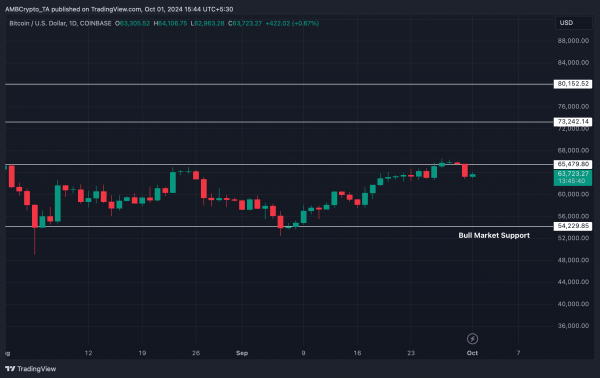Select the 54,229.85 support line label

(x=573, y=226)
